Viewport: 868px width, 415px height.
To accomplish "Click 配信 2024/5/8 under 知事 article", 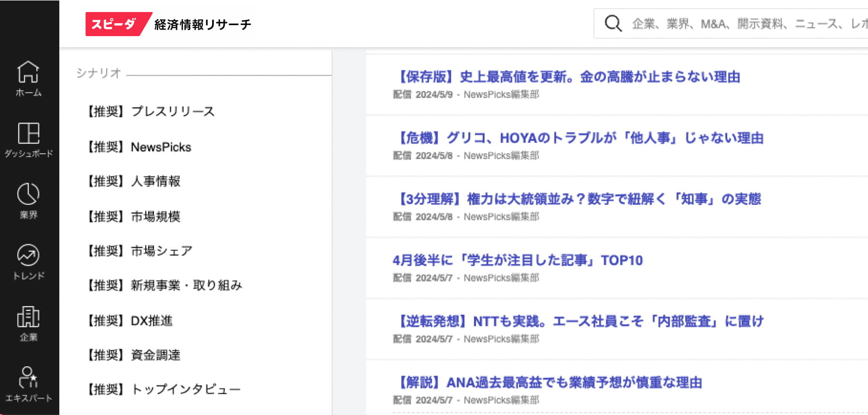I will (423, 217).
